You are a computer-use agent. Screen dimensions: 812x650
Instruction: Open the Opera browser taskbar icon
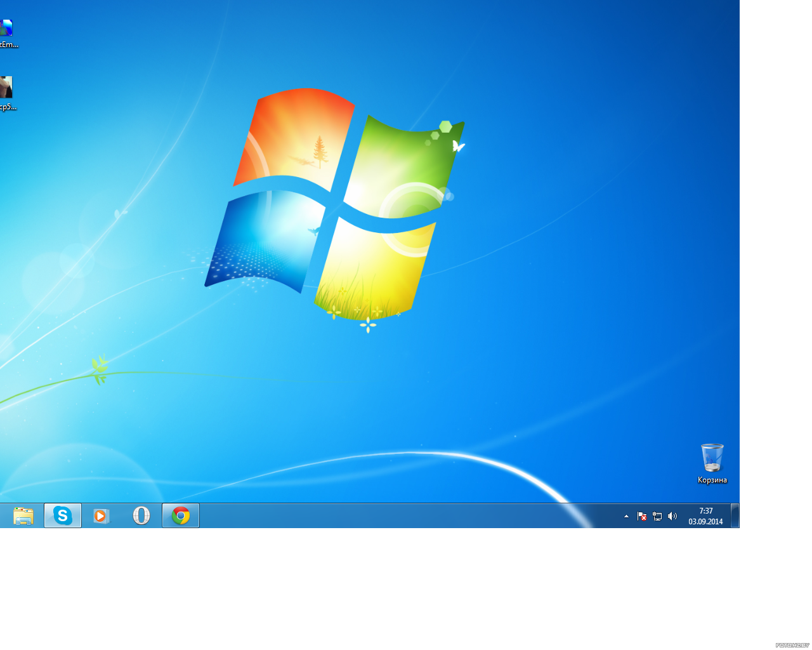141,515
